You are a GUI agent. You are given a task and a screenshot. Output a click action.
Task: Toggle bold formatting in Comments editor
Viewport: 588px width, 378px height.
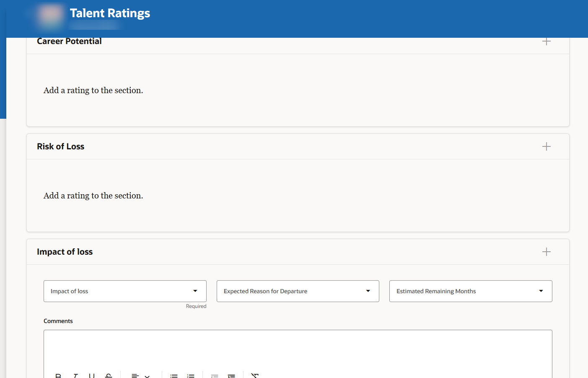click(58, 376)
